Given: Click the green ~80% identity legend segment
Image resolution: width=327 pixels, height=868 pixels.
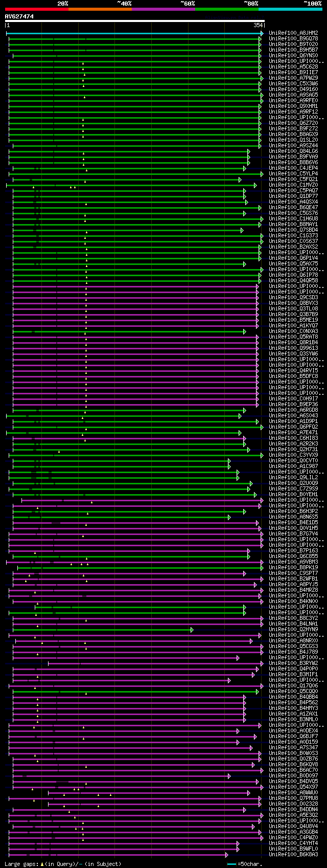Looking at the screenshot, I should point(227,9).
